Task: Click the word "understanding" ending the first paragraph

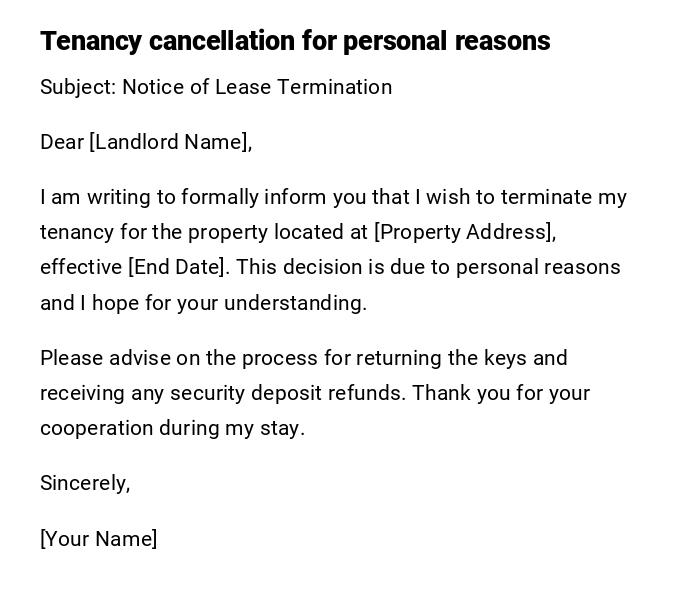Action: click(295, 303)
